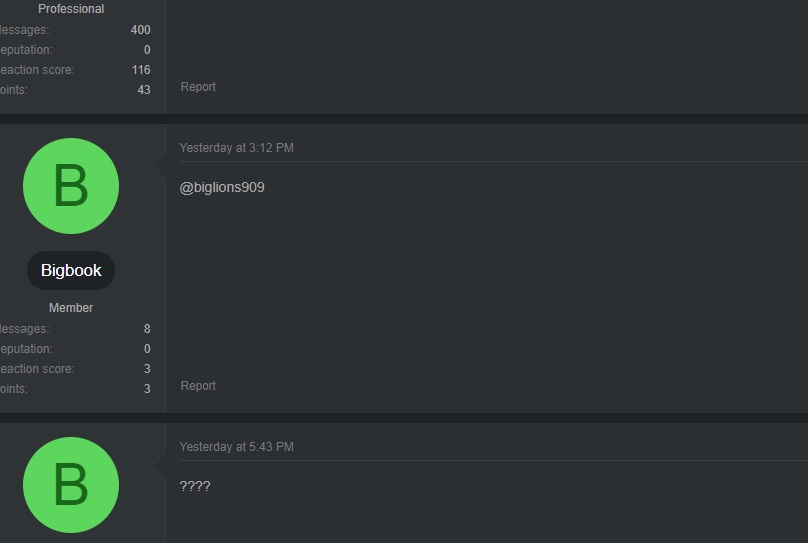Click the points value 43
This screenshot has width=808, height=543.
point(144,90)
